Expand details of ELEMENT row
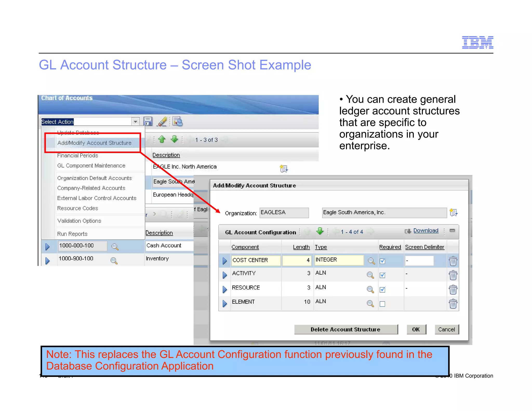The height and width of the screenshot is (411, 532). pos(225,303)
